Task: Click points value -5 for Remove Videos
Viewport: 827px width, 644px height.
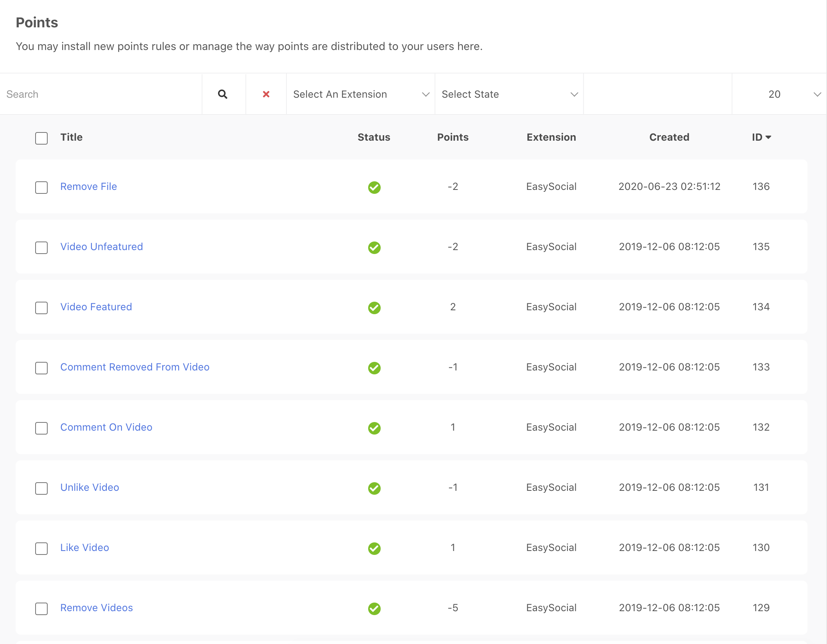Action: click(453, 608)
